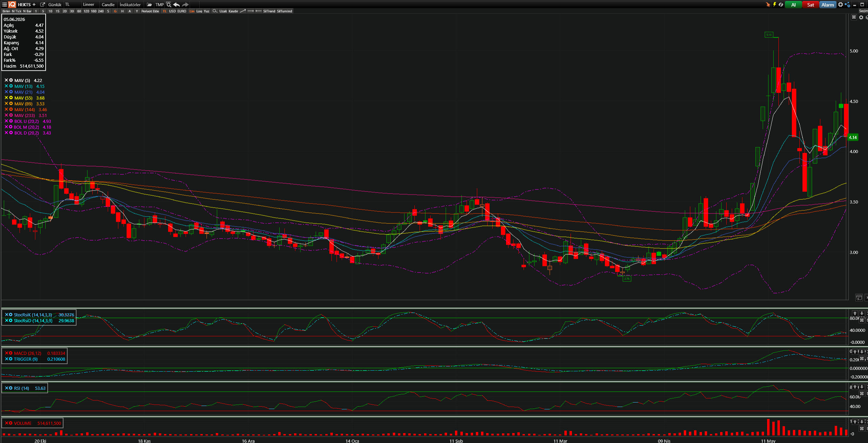Move Volume panel up
The height and width of the screenshot is (443, 868).
coord(855,422)
